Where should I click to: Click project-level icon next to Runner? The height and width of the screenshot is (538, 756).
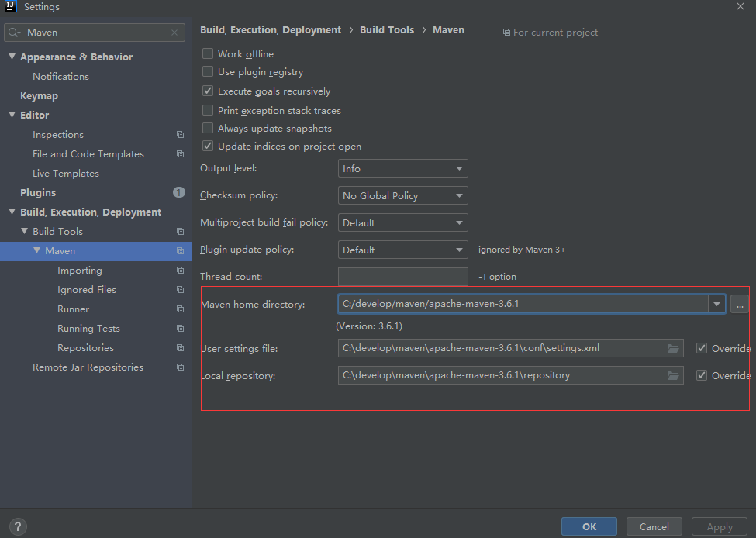click(181, 309)
